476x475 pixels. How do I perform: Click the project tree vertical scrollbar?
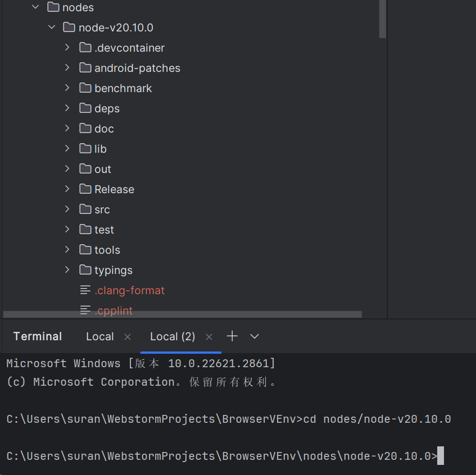(x=383, y=19)
